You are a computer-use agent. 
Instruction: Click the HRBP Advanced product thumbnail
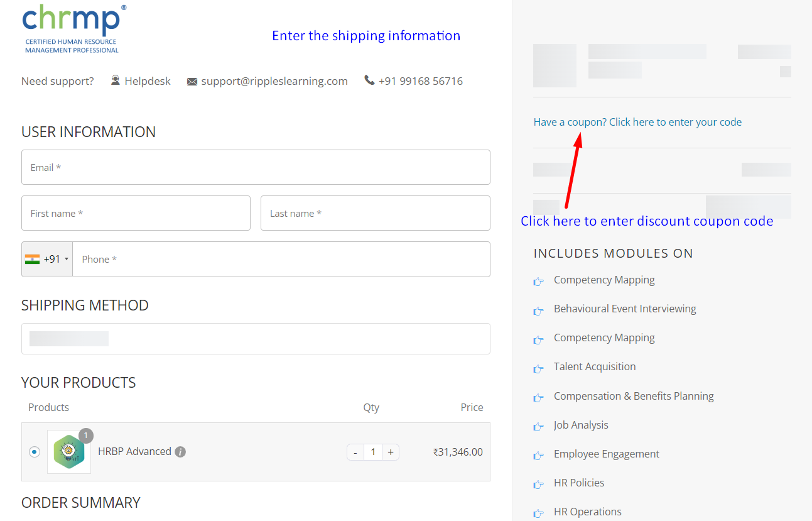click(x=69, y=452)
